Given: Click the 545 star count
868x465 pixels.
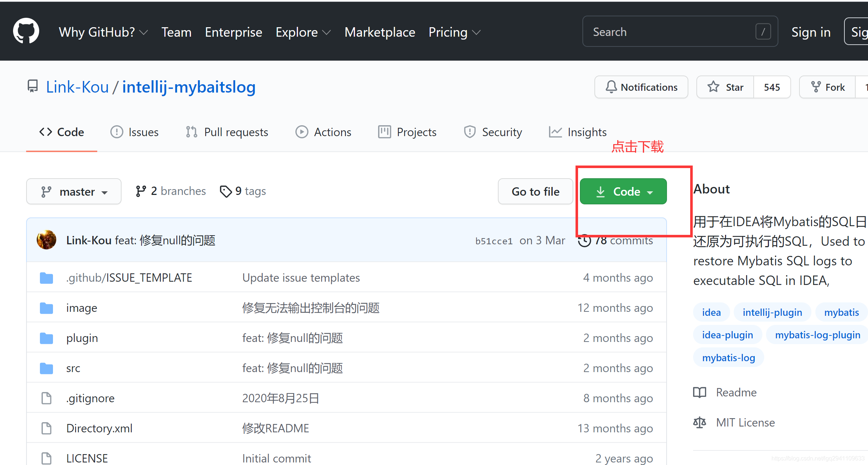Looking at the screenshot, I should [x=772, y=87].
